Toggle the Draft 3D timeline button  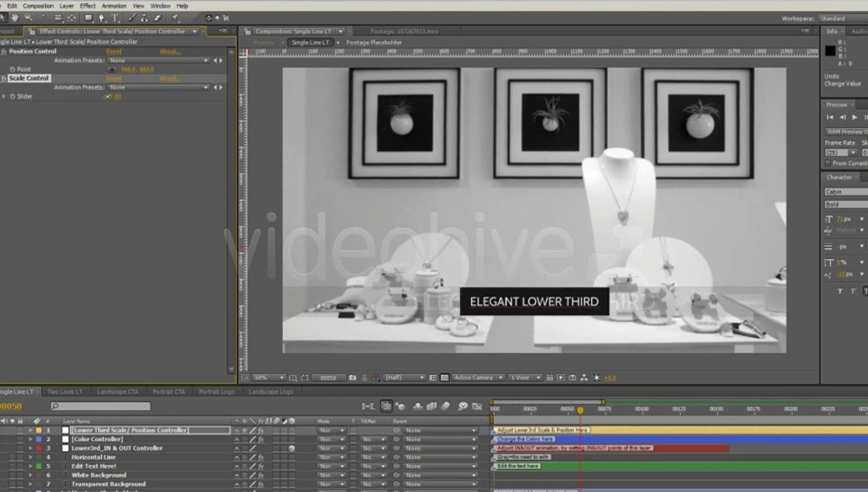click(401, 406)
